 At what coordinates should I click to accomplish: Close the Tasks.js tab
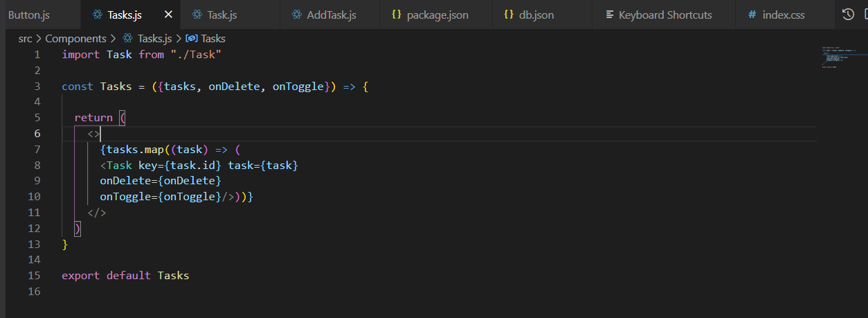[x=168, y=15]
